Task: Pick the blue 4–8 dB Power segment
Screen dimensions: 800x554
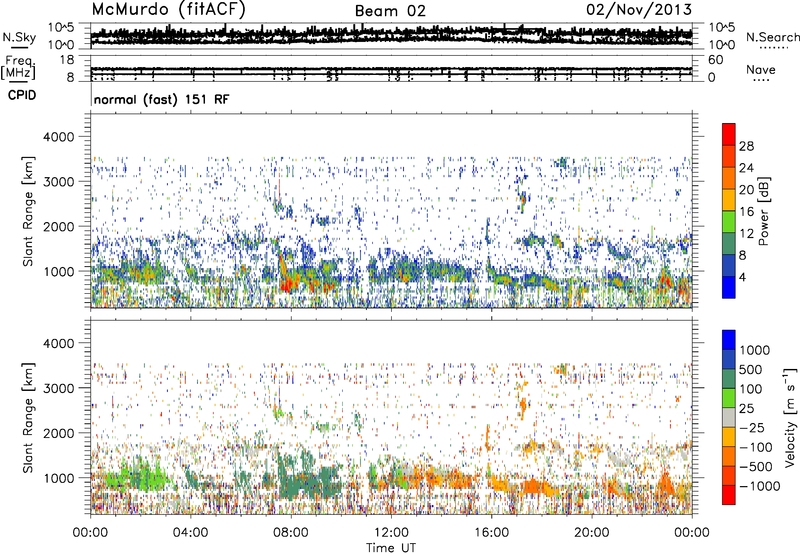Action: click(729, 266)
